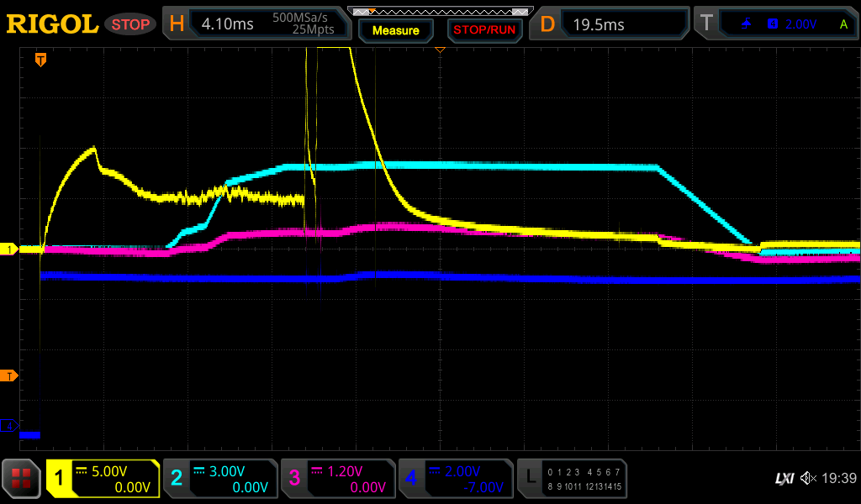Open the Measure menu

point(395,30)
